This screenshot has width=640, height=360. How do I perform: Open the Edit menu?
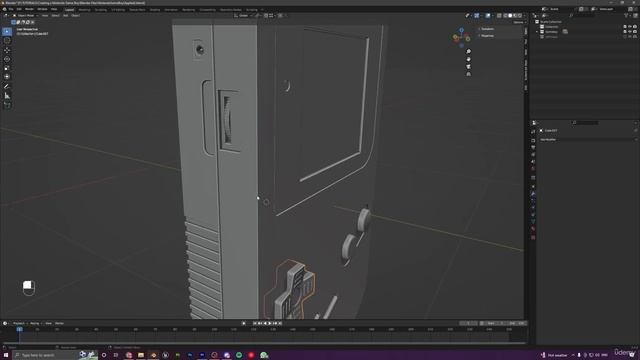19,9
